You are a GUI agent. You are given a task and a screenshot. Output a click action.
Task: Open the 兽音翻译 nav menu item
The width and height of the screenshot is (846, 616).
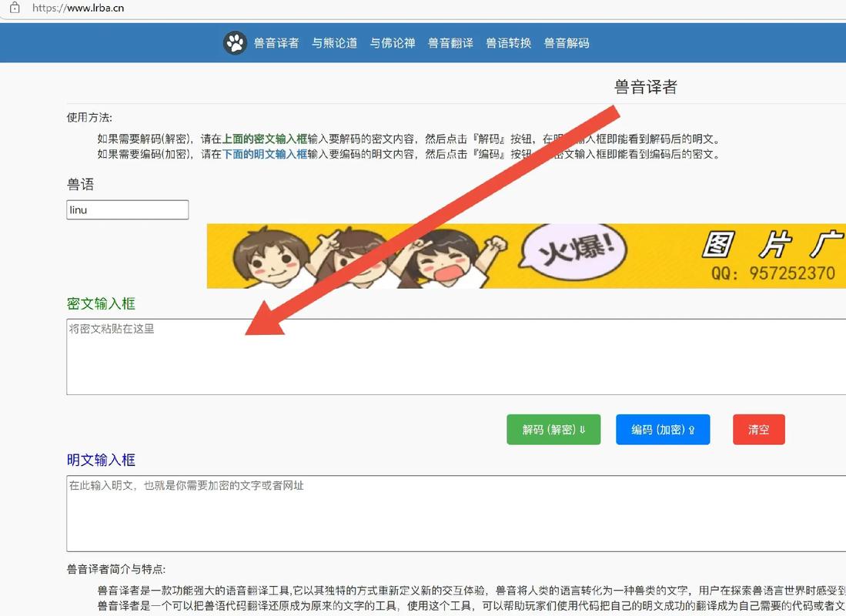(450, 43)
